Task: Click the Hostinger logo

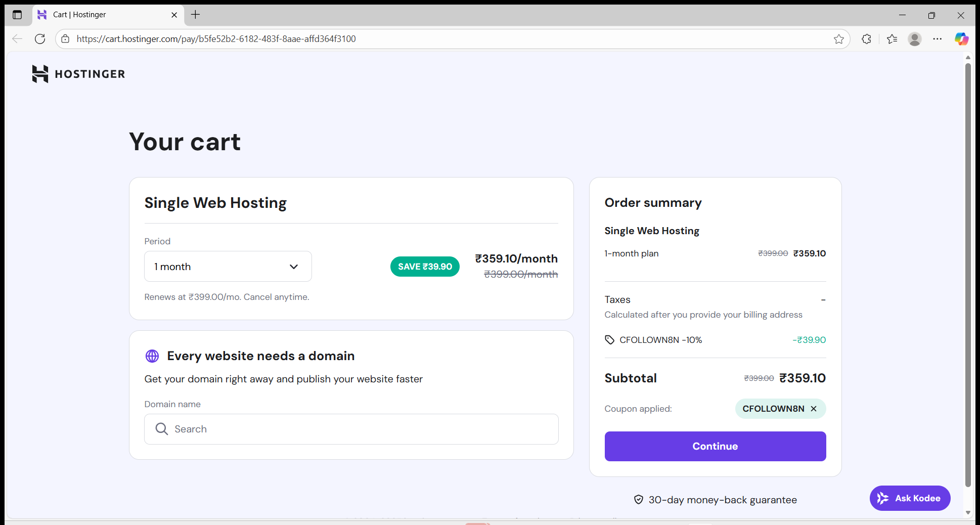Action: (78, 74)
